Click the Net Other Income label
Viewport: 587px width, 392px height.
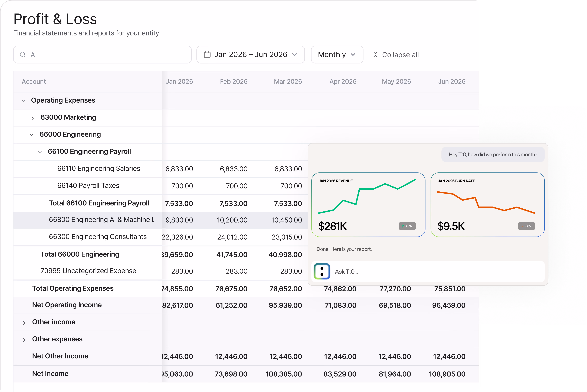tap(60, 356)
